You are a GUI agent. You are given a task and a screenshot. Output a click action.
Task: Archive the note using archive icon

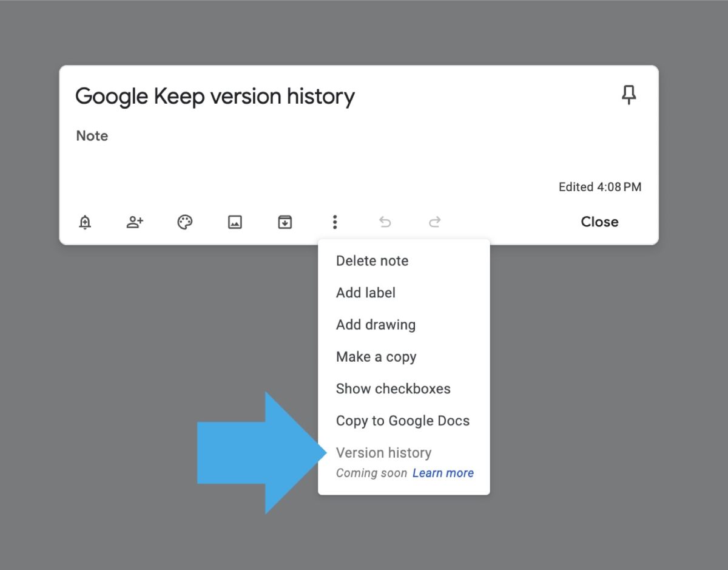[285, 222]
